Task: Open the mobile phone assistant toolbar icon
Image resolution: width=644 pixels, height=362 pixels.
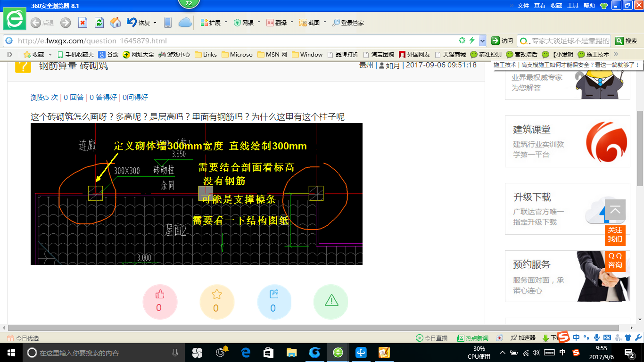Action: (167, 23)
